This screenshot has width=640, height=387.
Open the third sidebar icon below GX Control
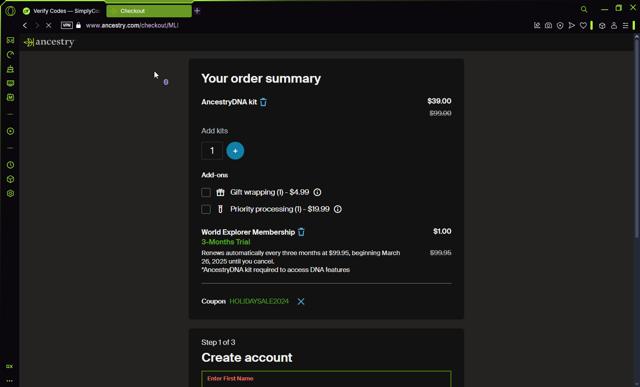(10, 69)
